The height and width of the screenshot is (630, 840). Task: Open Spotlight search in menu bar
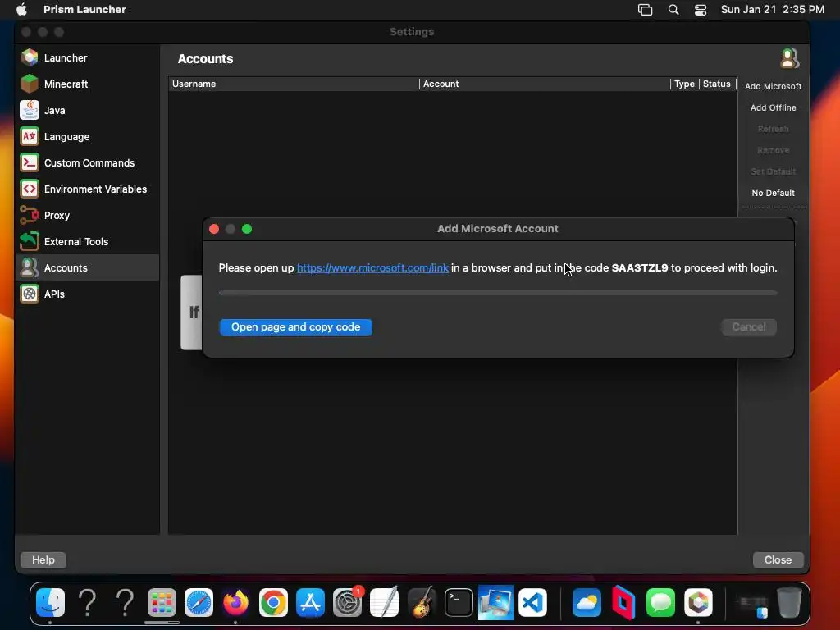pos(673,10)
